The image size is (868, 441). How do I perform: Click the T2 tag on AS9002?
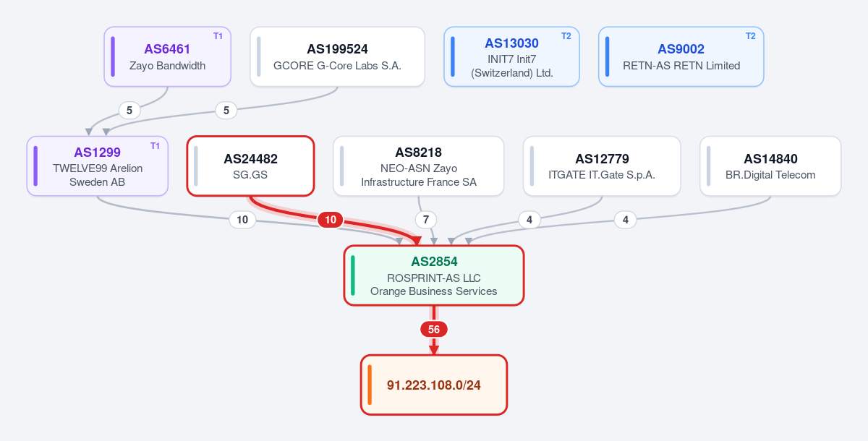coord(750,36)
